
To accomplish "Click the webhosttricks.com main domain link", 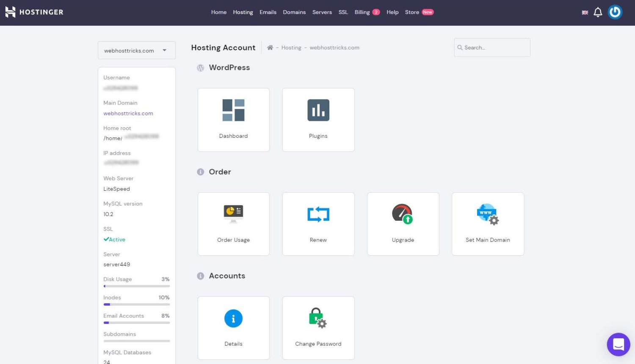I will (128, 113).
